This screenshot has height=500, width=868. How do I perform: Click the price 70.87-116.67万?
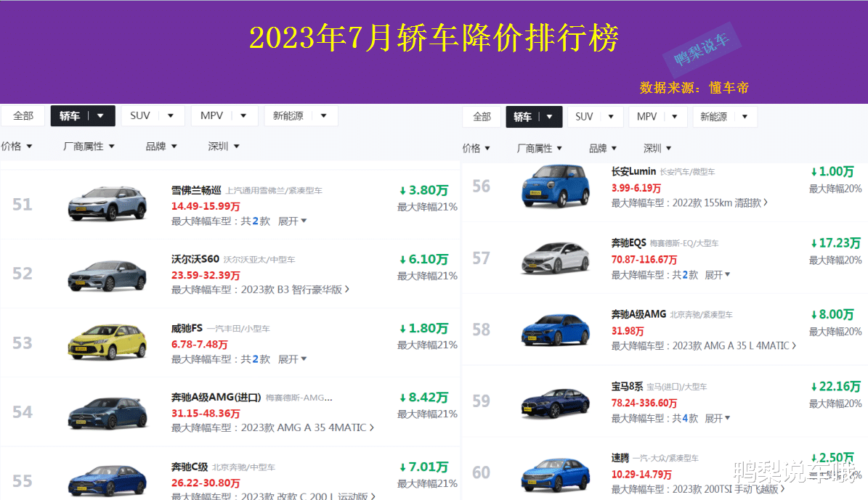644,259
